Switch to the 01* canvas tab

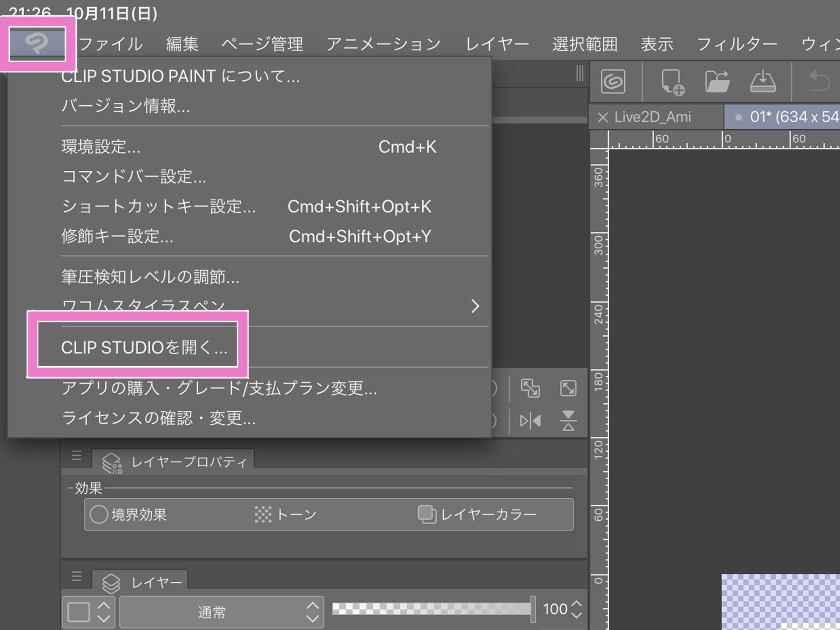[x=782, y=117]
